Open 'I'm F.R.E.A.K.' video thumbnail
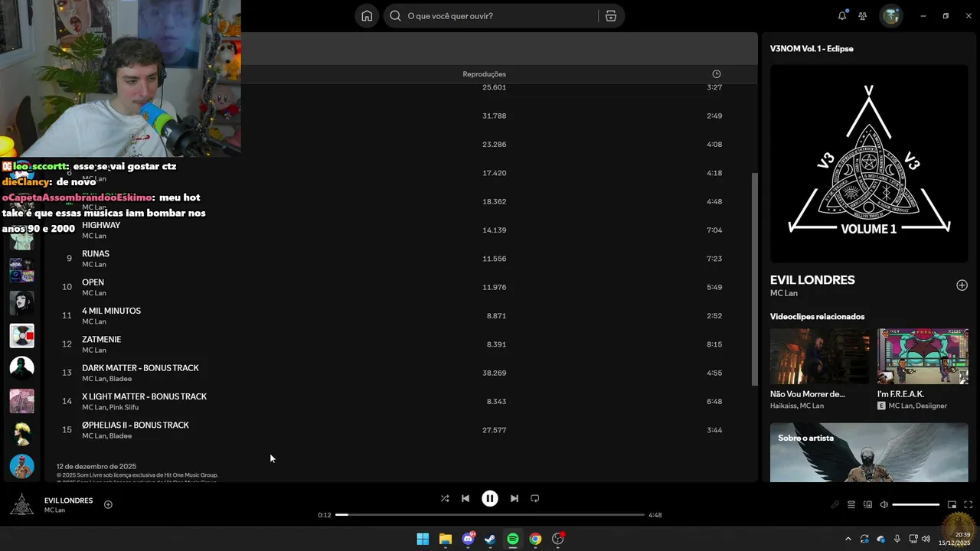The height and width of the screenshot is (551, 980). point(923,357)
